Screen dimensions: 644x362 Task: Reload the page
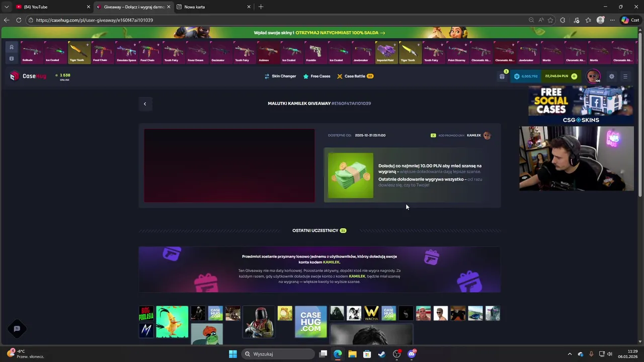coord(19,20)
